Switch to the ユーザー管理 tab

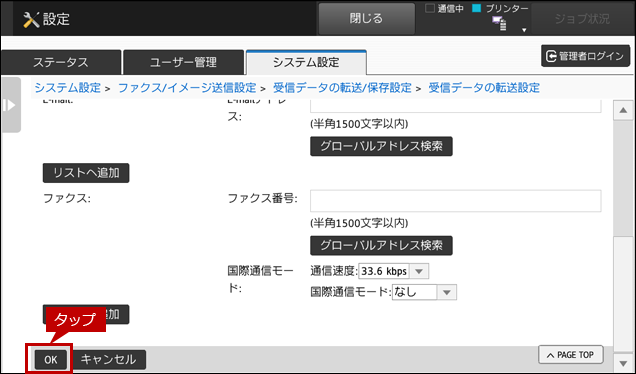(183, 62)
